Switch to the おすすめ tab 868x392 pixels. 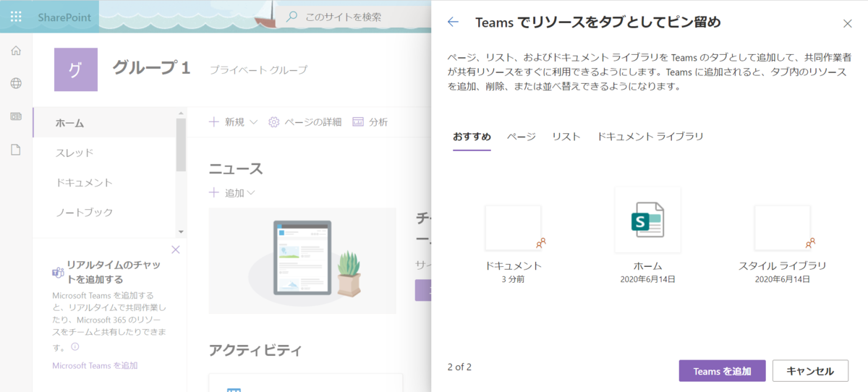pos(472,137)
